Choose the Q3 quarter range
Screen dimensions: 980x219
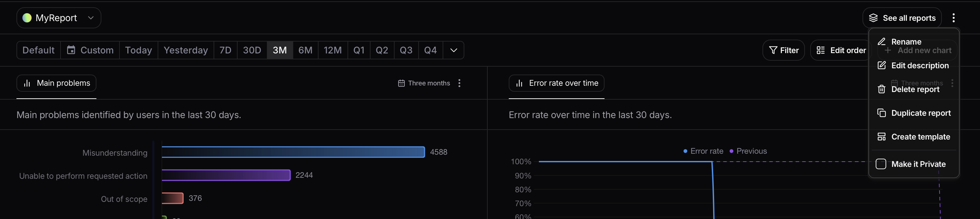click(x=406, y=50)
